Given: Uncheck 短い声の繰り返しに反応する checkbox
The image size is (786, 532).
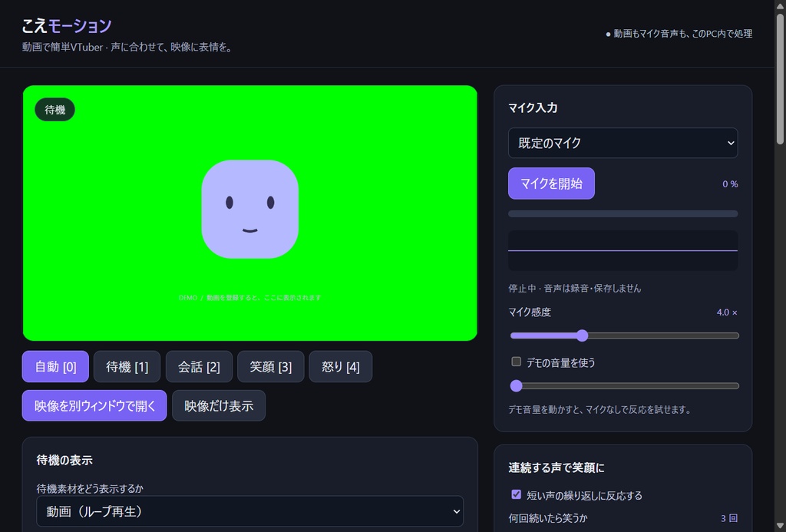Looking at the screenshot, I should click(x=516, y=494).
